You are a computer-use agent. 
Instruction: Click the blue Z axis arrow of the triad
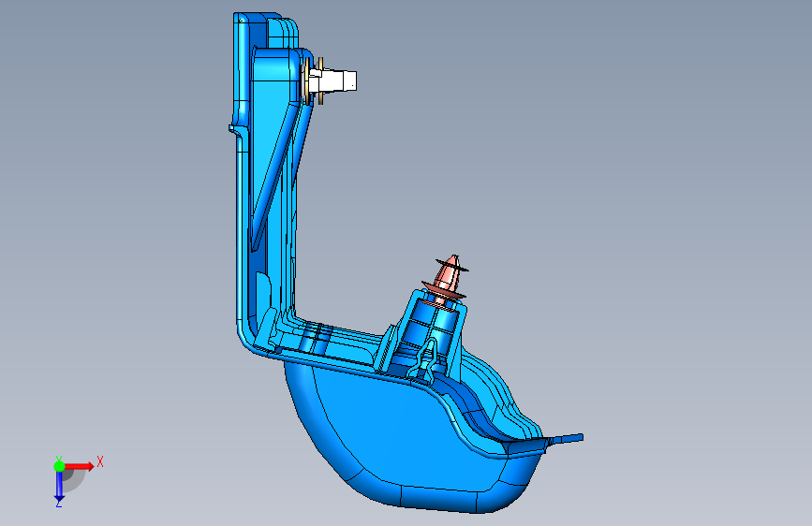(59, 486)
